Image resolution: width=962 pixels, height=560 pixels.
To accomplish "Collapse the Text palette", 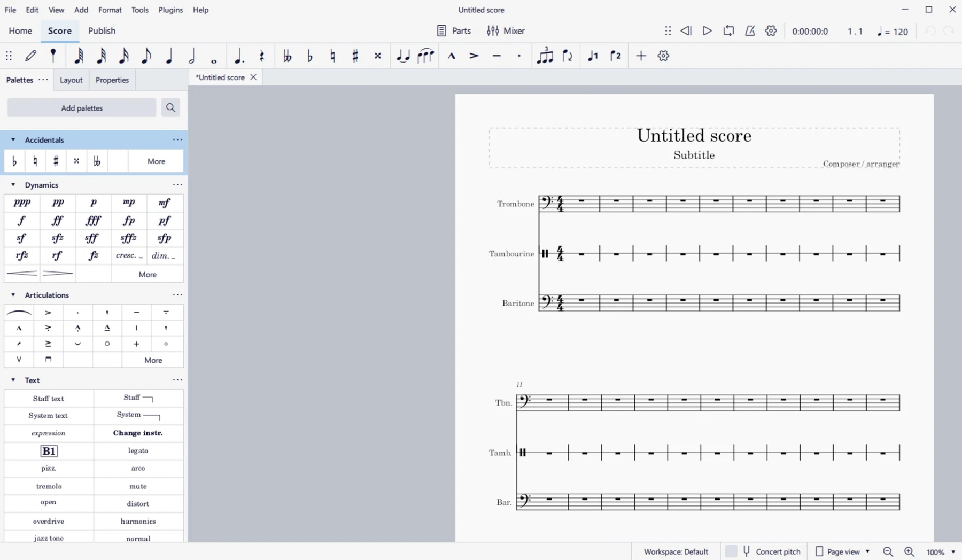I will (x=13, y=380).
